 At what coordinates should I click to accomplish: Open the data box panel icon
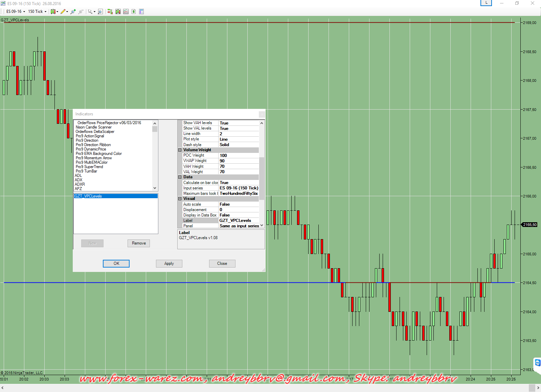tap(141, 11)
